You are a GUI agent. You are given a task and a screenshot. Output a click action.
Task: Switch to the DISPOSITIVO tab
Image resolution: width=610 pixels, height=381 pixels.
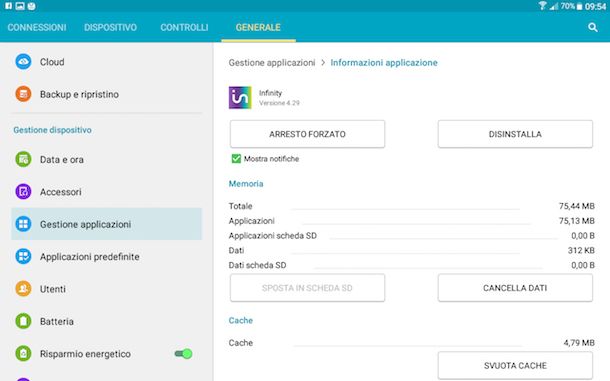110,28
